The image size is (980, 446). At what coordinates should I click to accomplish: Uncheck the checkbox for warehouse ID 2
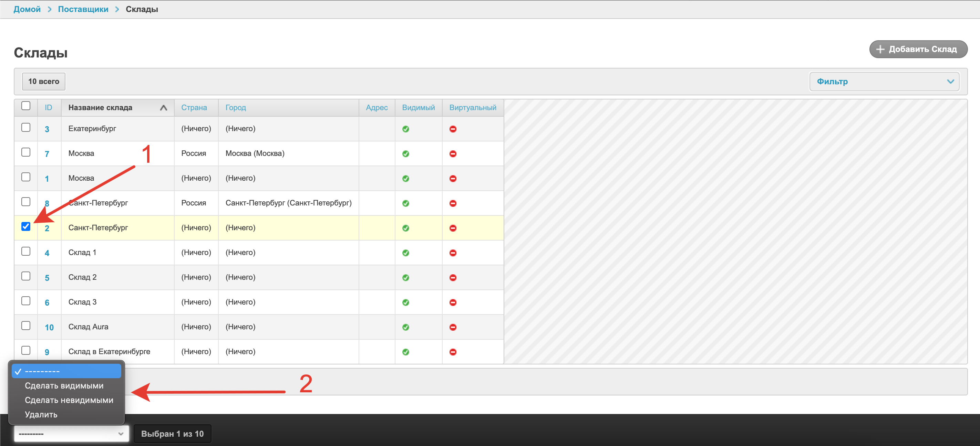[26, 226]
